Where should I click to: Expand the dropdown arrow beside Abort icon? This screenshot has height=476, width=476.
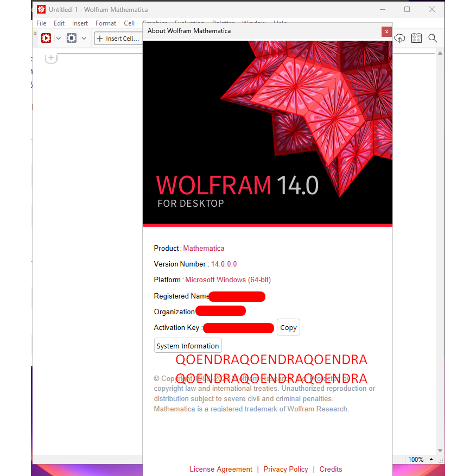click(x=84, y=39)
